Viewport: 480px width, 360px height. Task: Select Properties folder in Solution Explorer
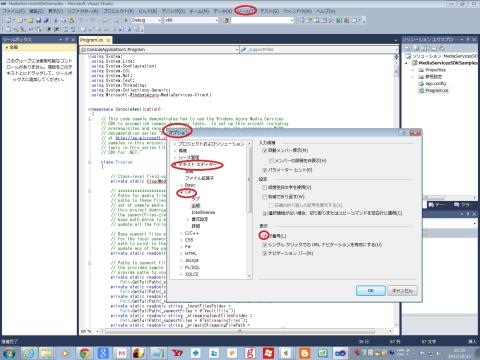435,70
